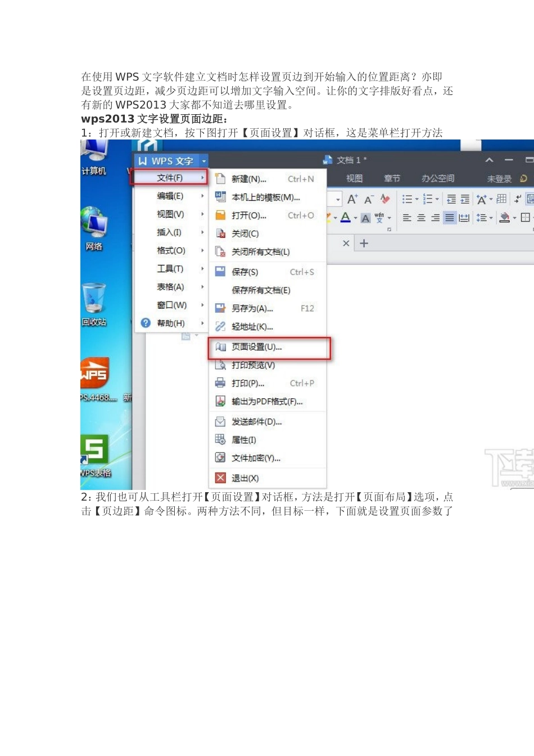
Task: Open the 插入(I) menu
Action: pyautogui.click(x=170, y=232)
